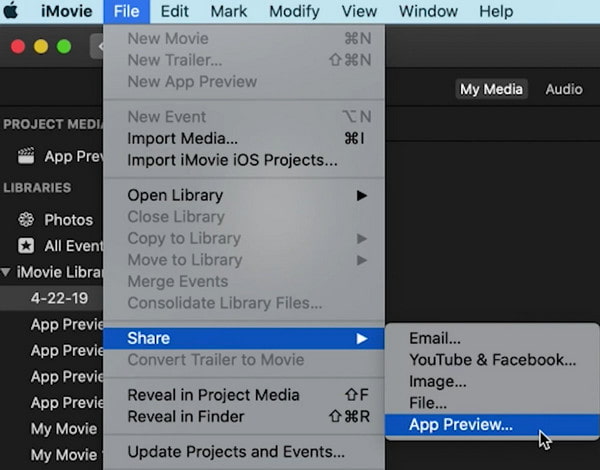Select the highlighted Share menu item
The width and height of the screenshot is (600, 470).
point(244,338)
